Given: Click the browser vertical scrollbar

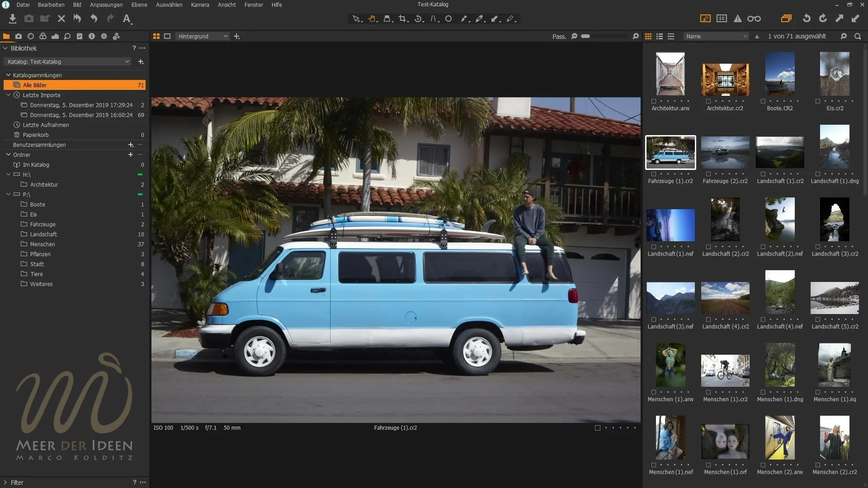Looking at the screenshot, I should click(865, 122).
